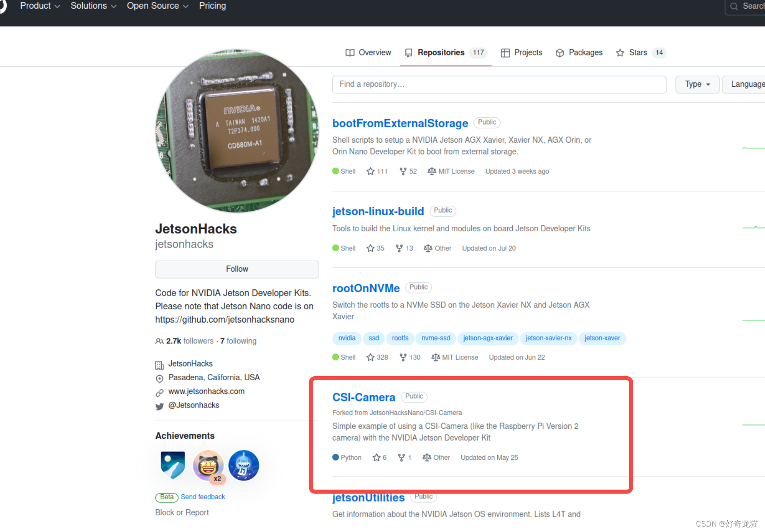Screen dimensions: 765x532
Task: Click the Python language label on CSI-Camera
Action: 347,457
